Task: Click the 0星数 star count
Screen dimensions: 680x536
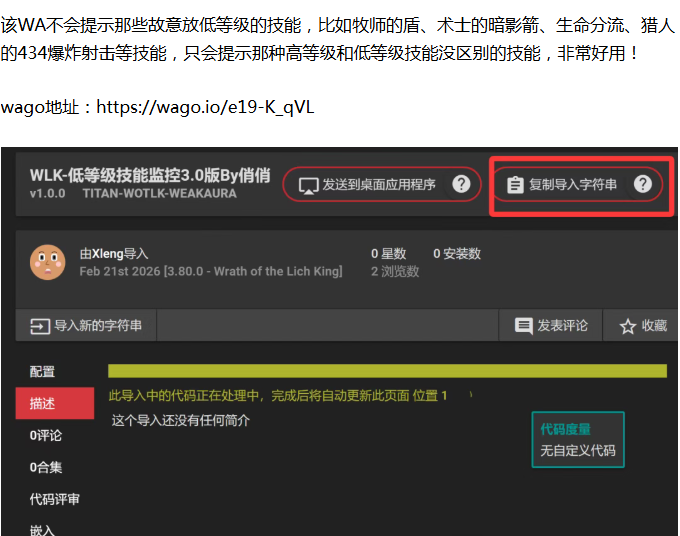Action: click(389, 254)
